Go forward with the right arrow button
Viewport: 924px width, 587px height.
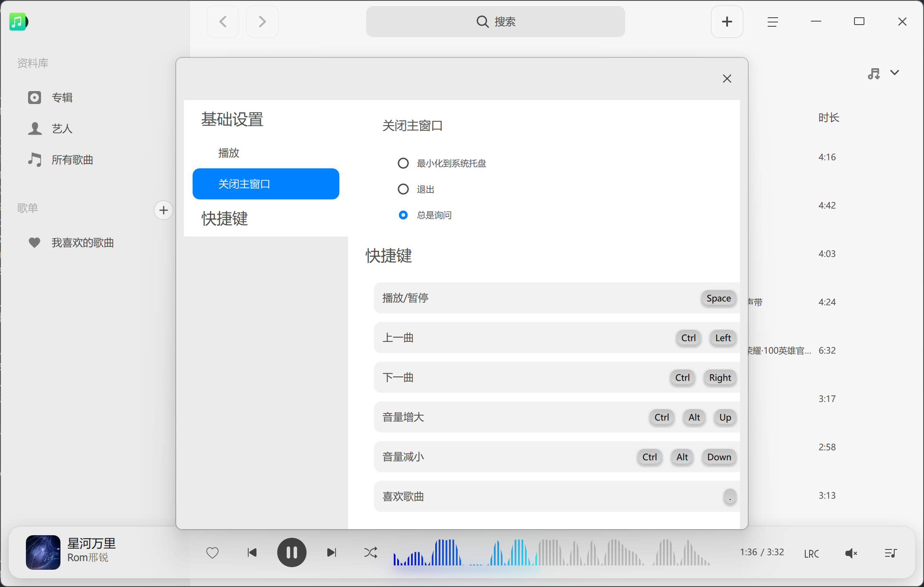pos(262,22)
